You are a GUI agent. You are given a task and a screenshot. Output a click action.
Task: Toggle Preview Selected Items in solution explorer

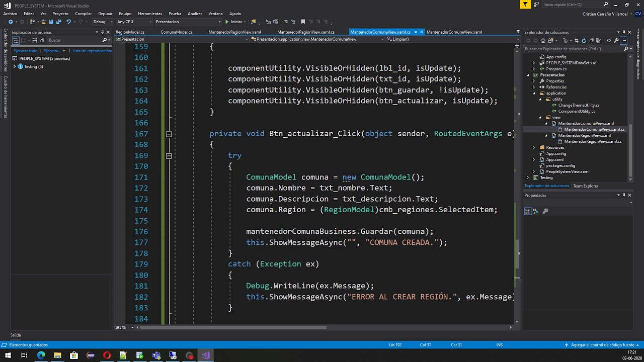click(x=624, y=41)
